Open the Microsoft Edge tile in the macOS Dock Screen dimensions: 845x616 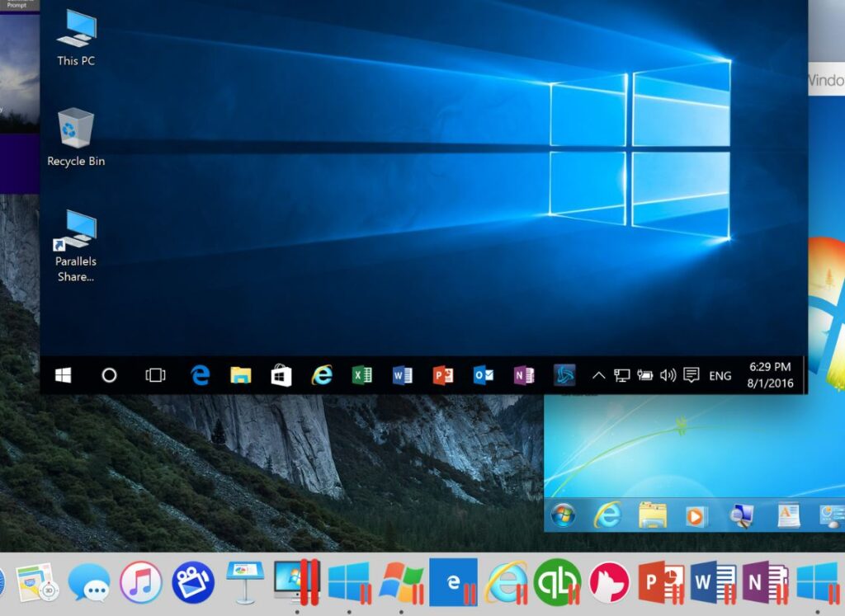coord(453,582)
